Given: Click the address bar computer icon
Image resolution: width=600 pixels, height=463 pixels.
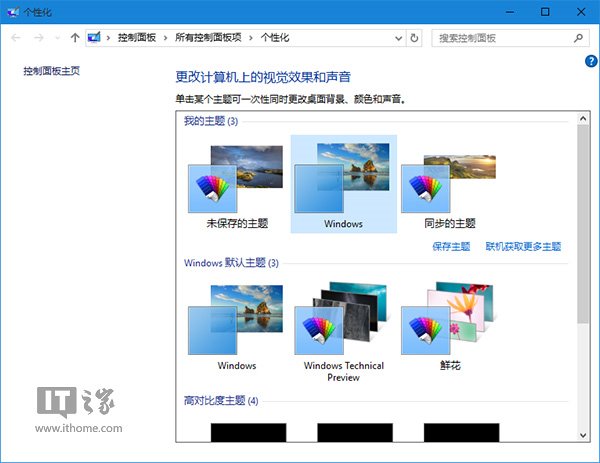Looking at the screenshot, I should [95, 38].
